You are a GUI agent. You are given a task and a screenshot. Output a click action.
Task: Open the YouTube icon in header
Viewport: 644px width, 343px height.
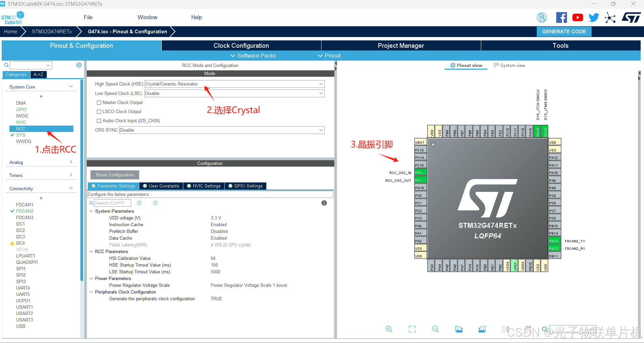point(577,18)
